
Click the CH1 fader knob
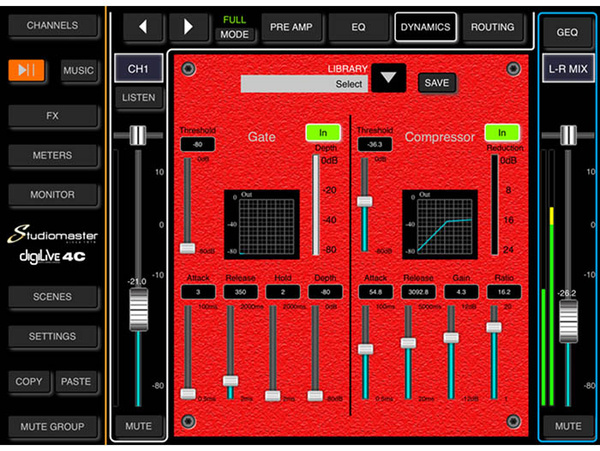(139, 309)
